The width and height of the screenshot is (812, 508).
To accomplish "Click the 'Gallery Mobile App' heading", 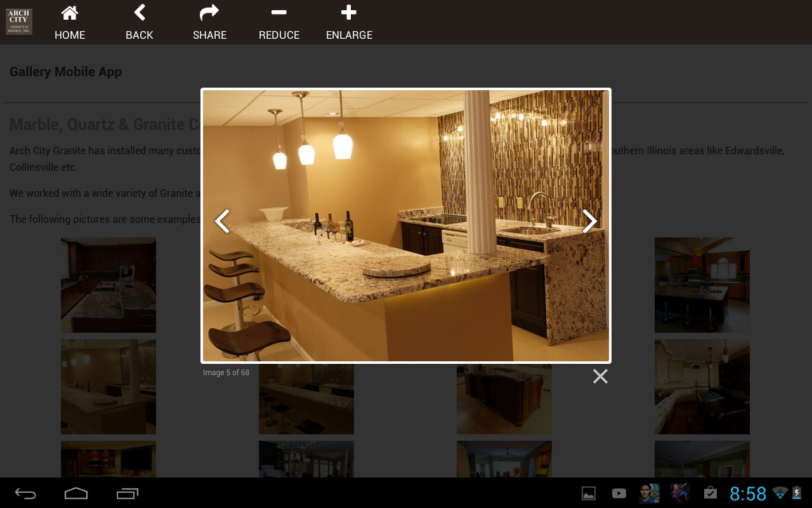I will click(x=65, y=72).
